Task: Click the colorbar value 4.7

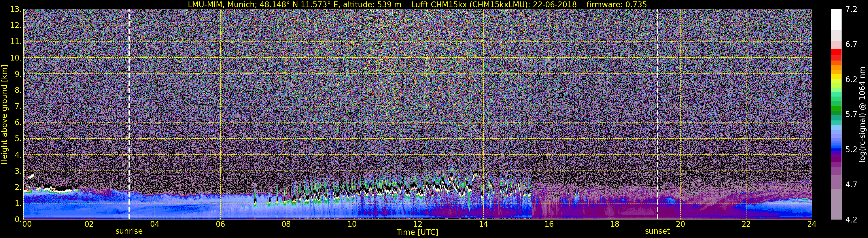Action: pyautogui.click(x=851, y=185)
